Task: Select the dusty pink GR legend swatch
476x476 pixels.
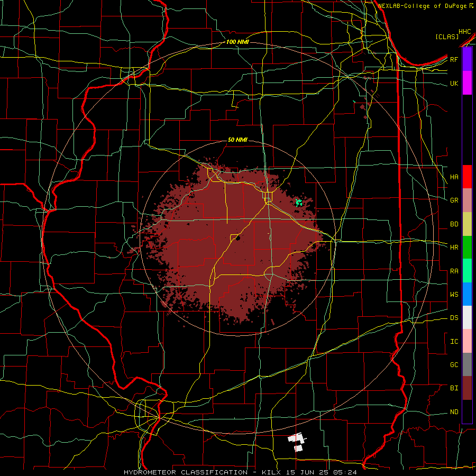Action: point(467,200)
